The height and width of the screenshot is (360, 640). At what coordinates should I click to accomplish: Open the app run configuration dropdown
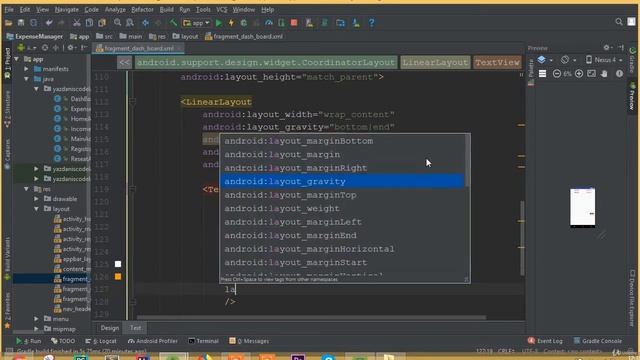tap(197, 23)
